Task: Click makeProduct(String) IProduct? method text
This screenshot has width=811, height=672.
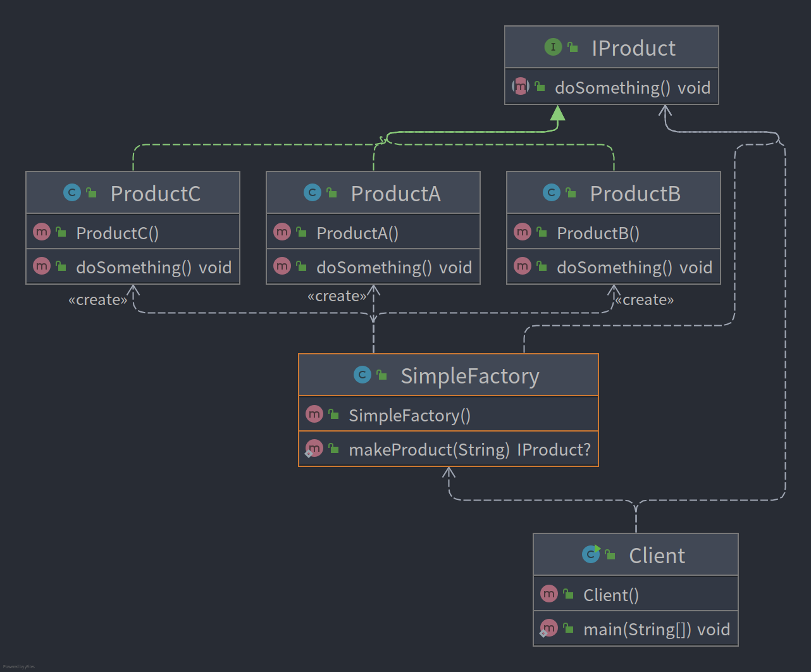Action: (470, 449)
